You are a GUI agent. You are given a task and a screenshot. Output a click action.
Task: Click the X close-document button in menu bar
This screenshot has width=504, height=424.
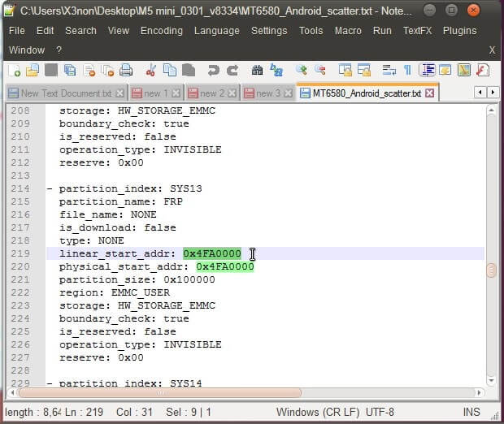click(x=492, y=50)
